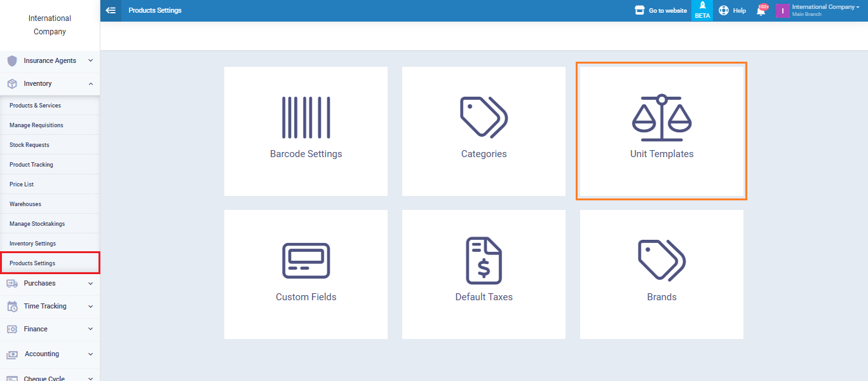Go to Warehouses in sidebar
The height and width of the screenshot is (381, 868).
click(x=25, y=204)
